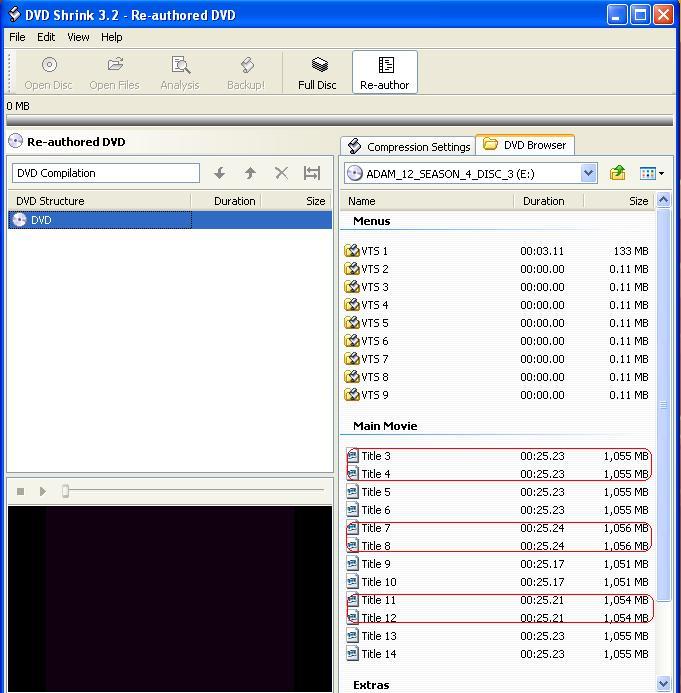The width and height of the screenshot is (681, 693).
Task: Switch to DVD Browser tab
Action: 525,145
